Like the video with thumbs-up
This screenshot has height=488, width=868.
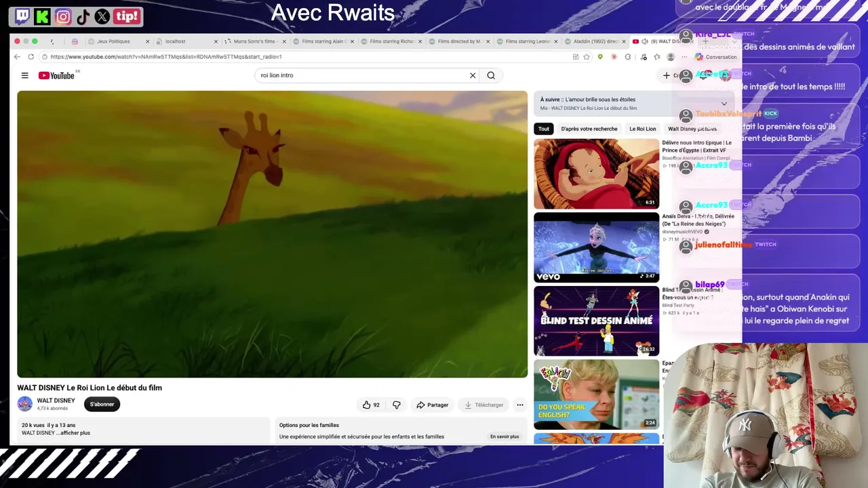(x=371, y=405)
